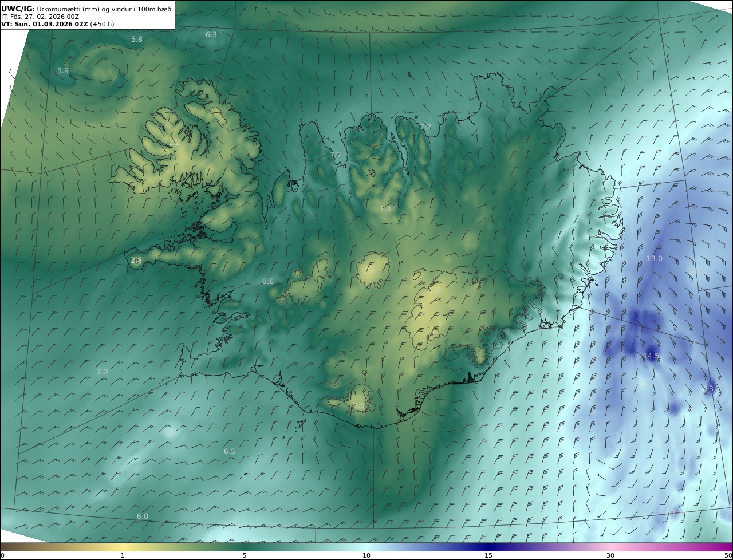
Task: Click the 13.0 value label east of Iceland
Action: pyautogui.click(x=654, y=259)
